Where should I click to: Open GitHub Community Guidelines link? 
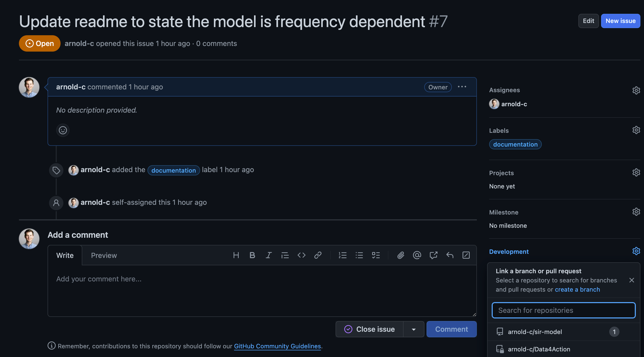(x=277, y=346)
